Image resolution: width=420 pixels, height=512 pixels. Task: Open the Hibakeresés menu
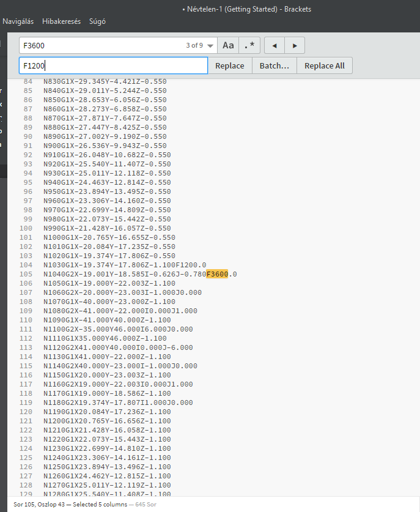(x=61, y=21)
